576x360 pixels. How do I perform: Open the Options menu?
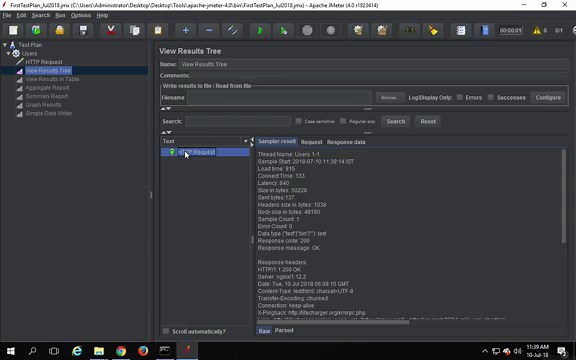81,15
